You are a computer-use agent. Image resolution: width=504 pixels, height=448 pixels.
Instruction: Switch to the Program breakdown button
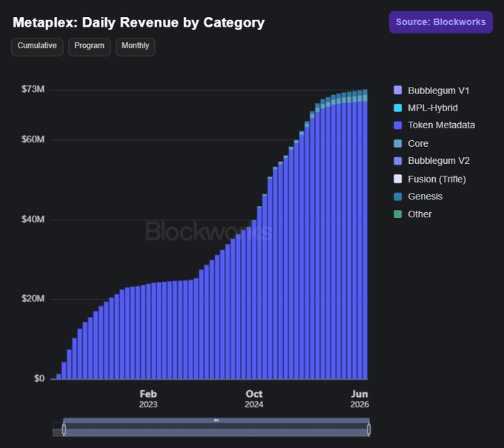(x=90, y=47)
